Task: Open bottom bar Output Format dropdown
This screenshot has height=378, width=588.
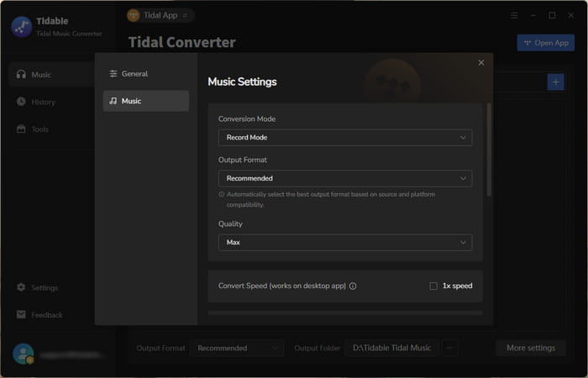Action: coord(237,349)
